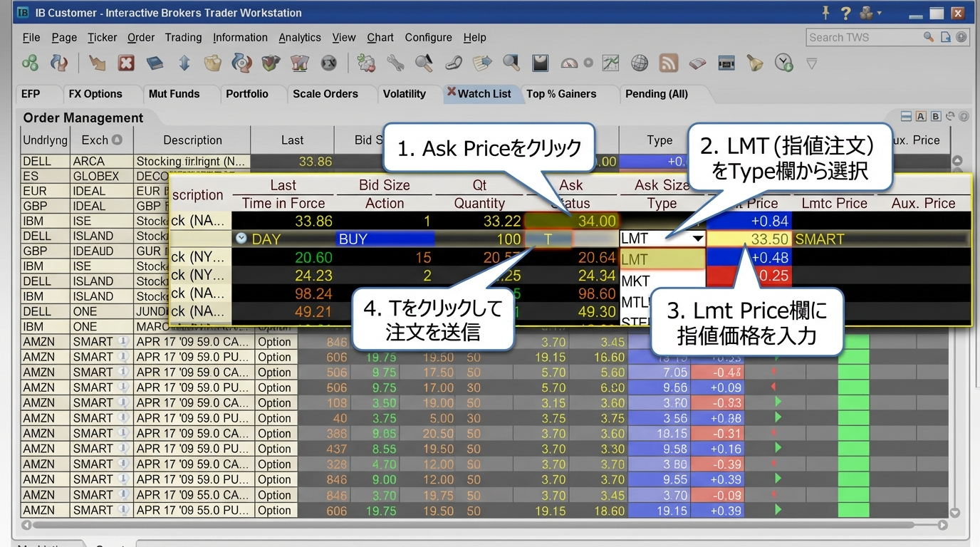Click the note with blue arrow icon
The width and height of the screenshot is (980, 547).
tap(482, 63)
